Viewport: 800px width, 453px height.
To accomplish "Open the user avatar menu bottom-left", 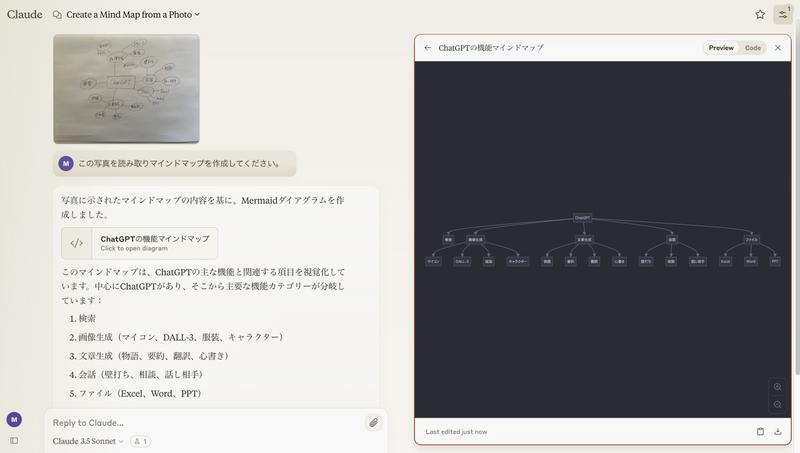I will 14,419.
